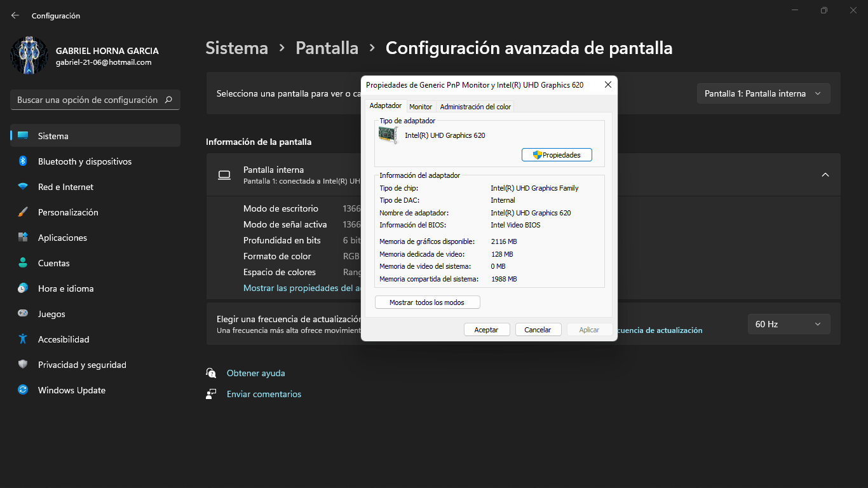Click the Pantalla interna laptop icon
868x488 pixels.
[224, 175]
